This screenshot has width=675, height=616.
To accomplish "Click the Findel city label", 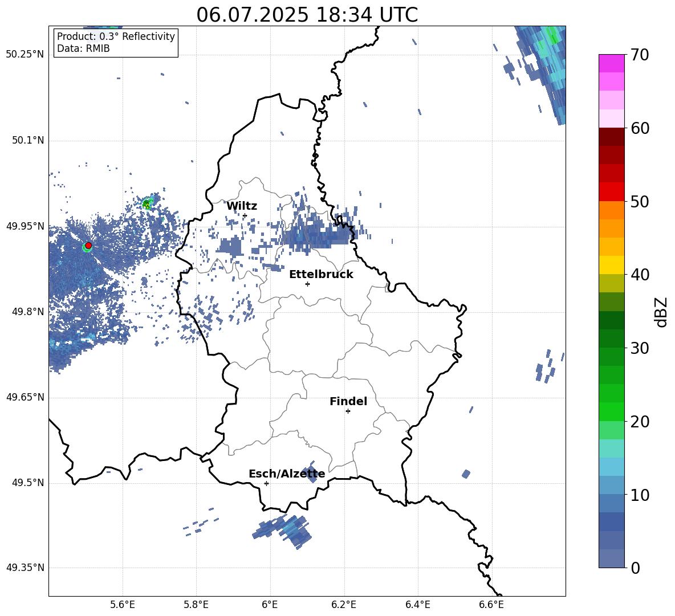I will [348, 401].
